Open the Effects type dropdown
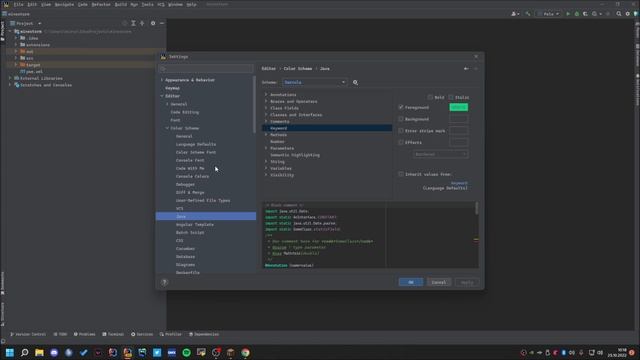The width and height of the screenshot is (640, 360). tap(440, 154)
